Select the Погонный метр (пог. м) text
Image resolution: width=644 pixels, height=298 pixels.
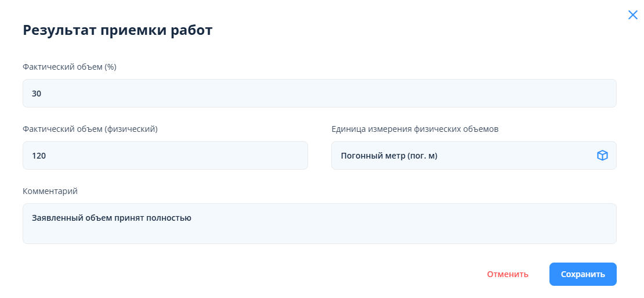(389, 156)
